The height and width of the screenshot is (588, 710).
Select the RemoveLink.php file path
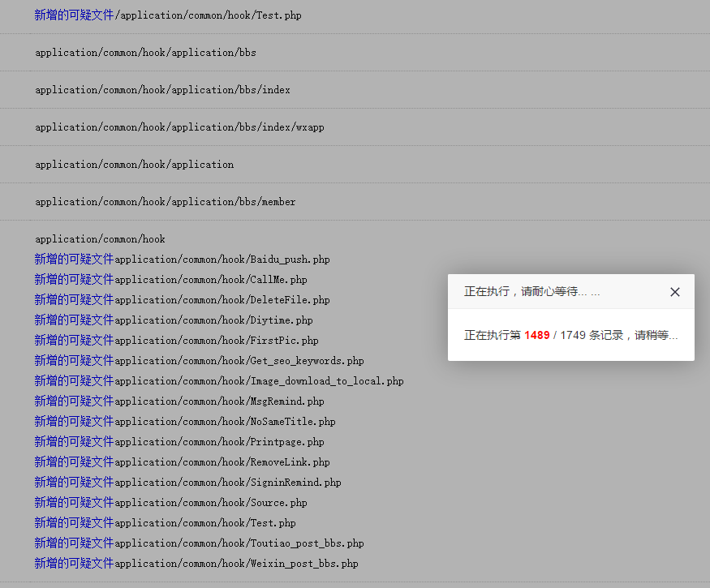click(222, 462)
